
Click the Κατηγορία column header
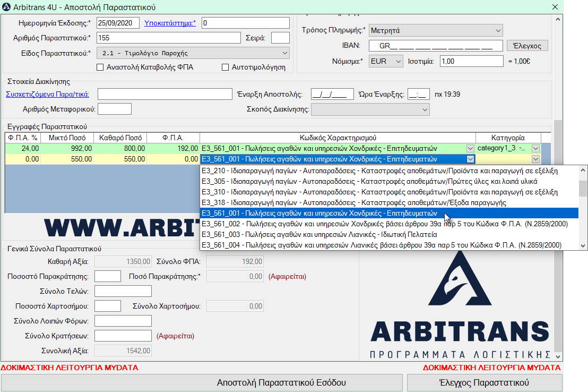(x=508, y=138)
